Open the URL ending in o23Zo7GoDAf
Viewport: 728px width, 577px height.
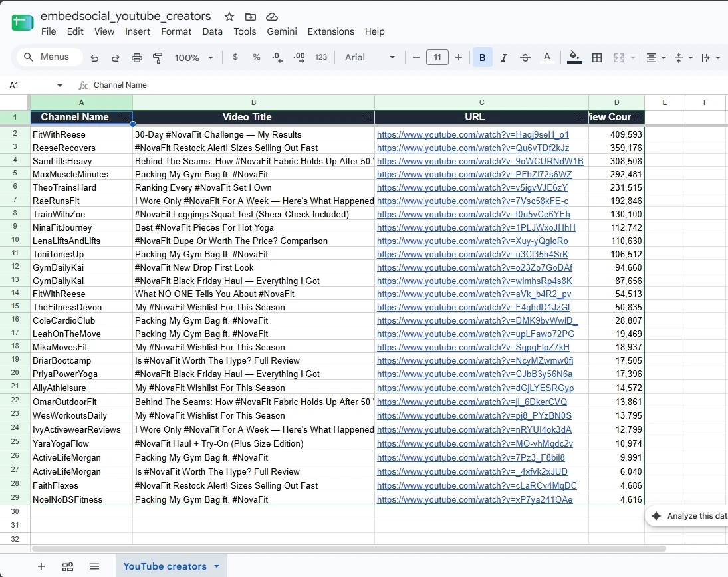[x=475, y=267]
